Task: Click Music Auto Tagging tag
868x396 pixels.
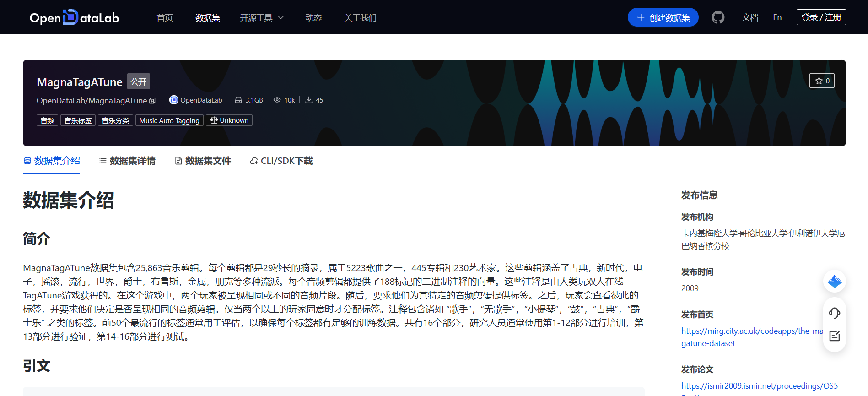Action: (x=169, y=120)
